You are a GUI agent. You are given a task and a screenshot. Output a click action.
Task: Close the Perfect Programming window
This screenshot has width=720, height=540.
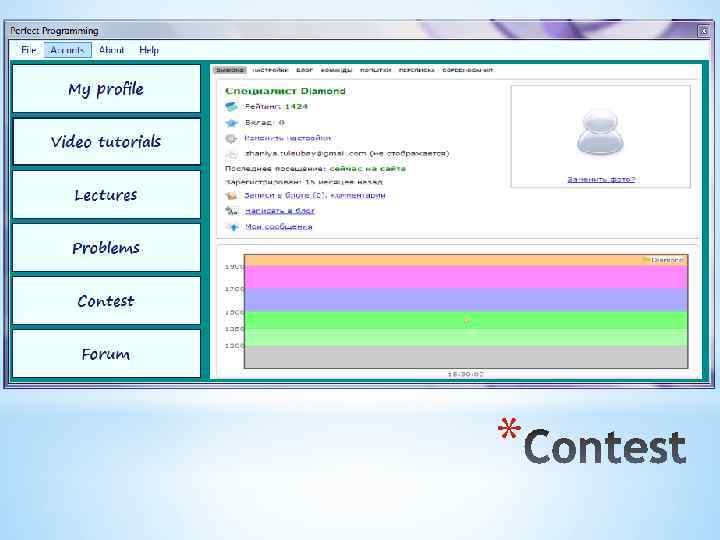point(703,31)
